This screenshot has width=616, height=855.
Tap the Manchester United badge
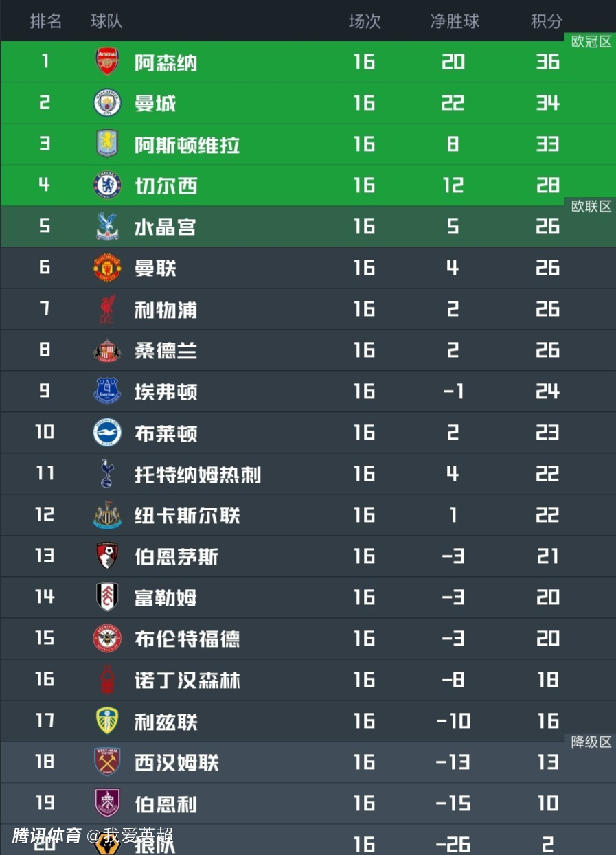[x=107, y=268]
